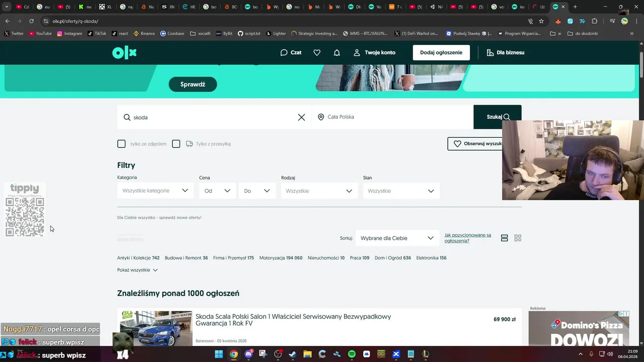Open Instagram bookmark
Image resolution: width=644 pixels, height=362 pixels.
click(69, 34)
